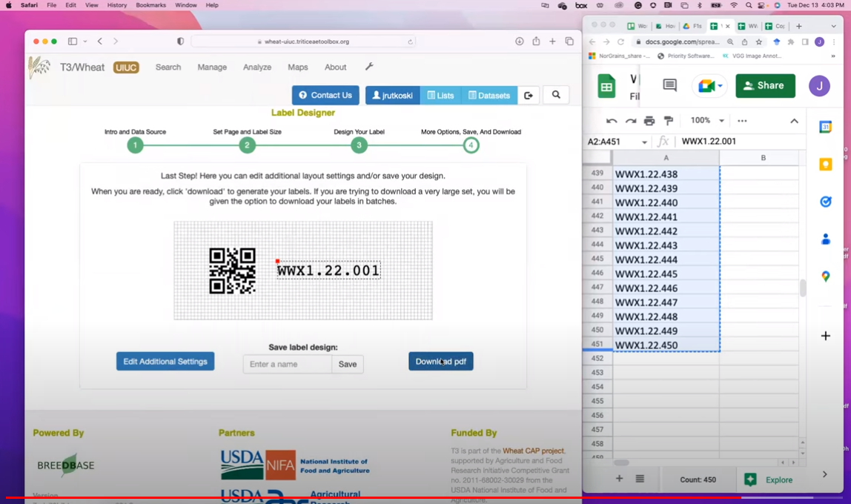
Task: Go to step 2 Set Page and Label Size
Action: pyautogui.click(x=248, y=145)
